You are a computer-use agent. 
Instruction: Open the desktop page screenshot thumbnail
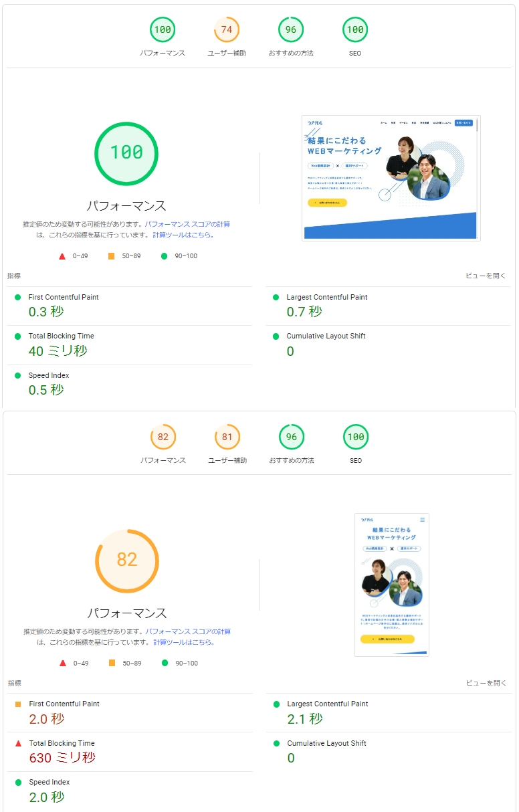[391, 178]
